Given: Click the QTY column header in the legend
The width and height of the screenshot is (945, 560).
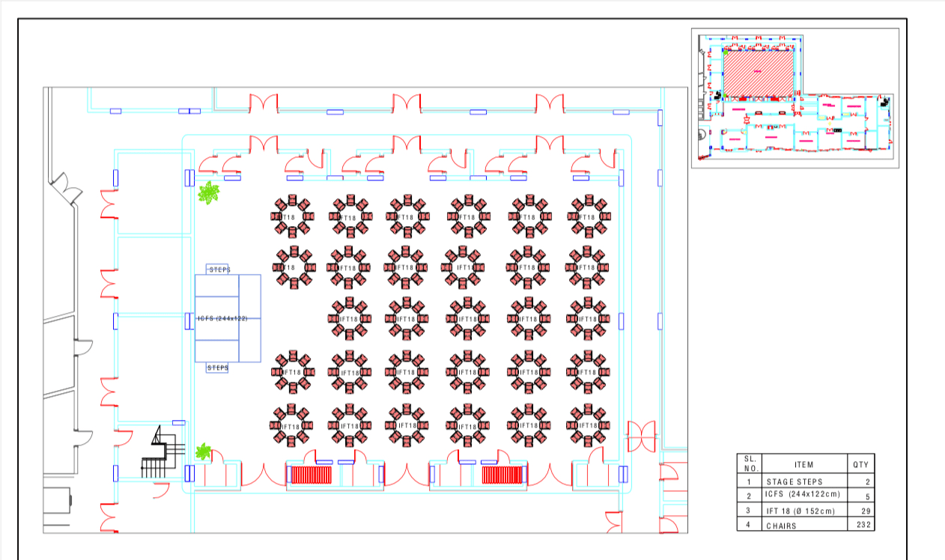Looking at the screenshot, I should 860,464.
